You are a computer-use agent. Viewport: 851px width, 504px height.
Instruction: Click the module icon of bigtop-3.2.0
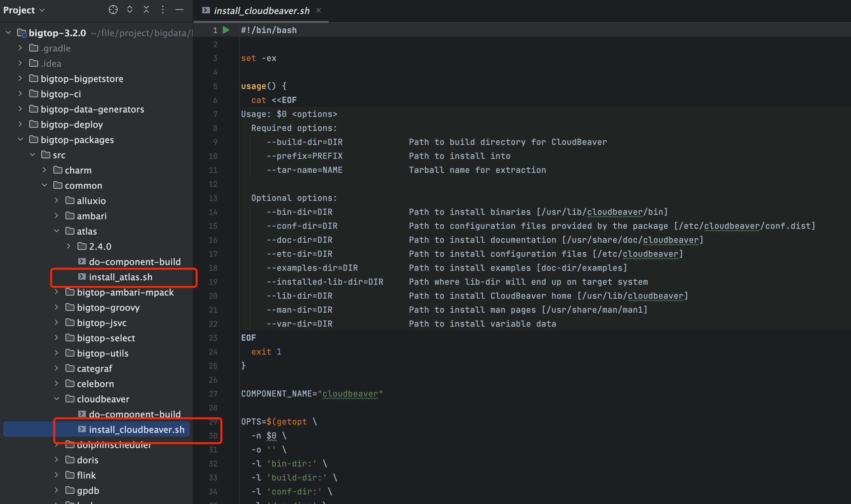(x=22, y=33)
